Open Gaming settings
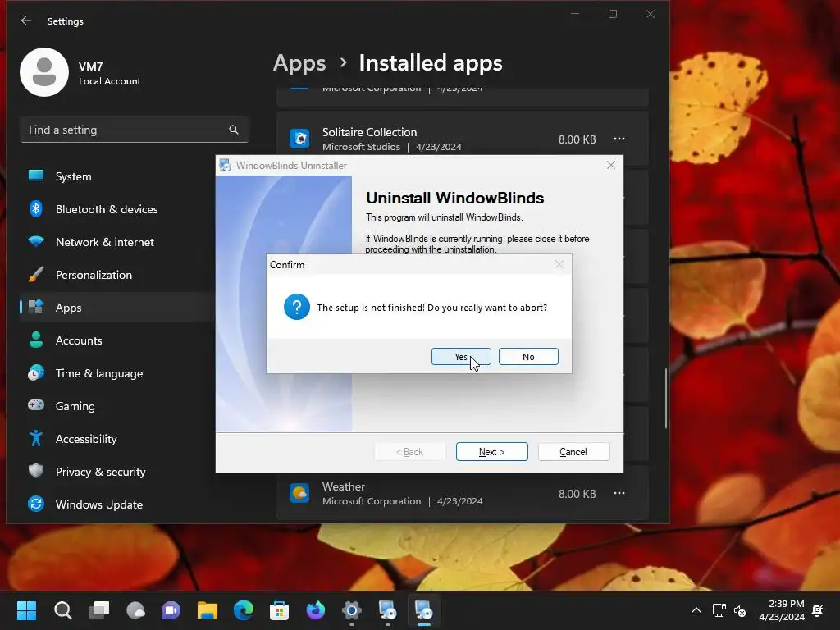840x630 pixels. pos(116,406)
